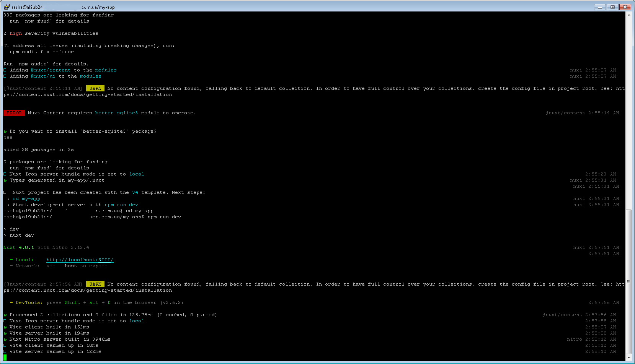Click the DevTools info marker line
Image resolution: width=635 pixels, height=364 pixels.
(11, 302)
